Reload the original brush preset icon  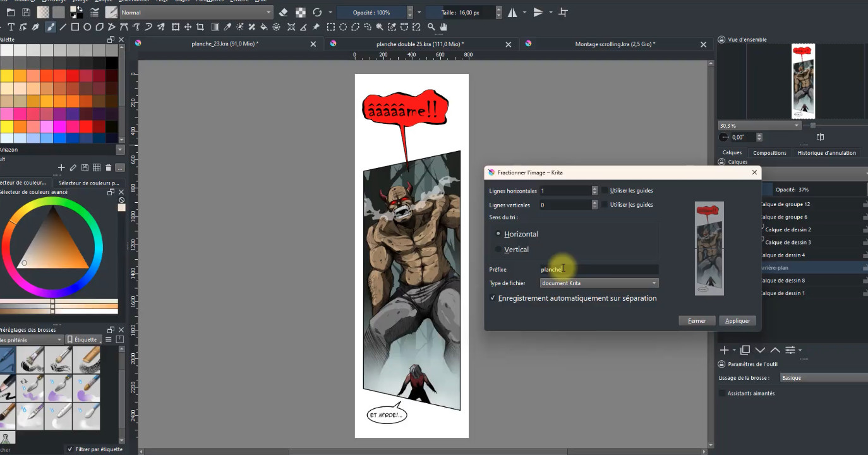point(317,13)
